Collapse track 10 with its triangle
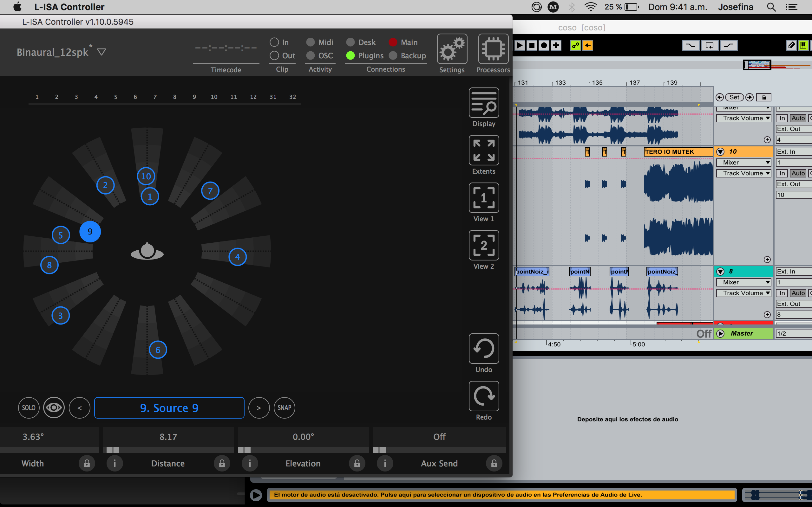 tap(720, 152)
